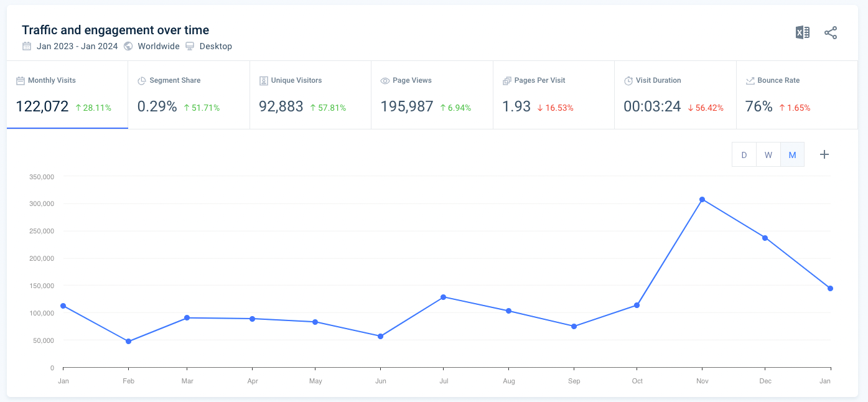The width and height of the screenshot is (868, 402).
Task: Click the share icon
Action: (x=831, y=33)
